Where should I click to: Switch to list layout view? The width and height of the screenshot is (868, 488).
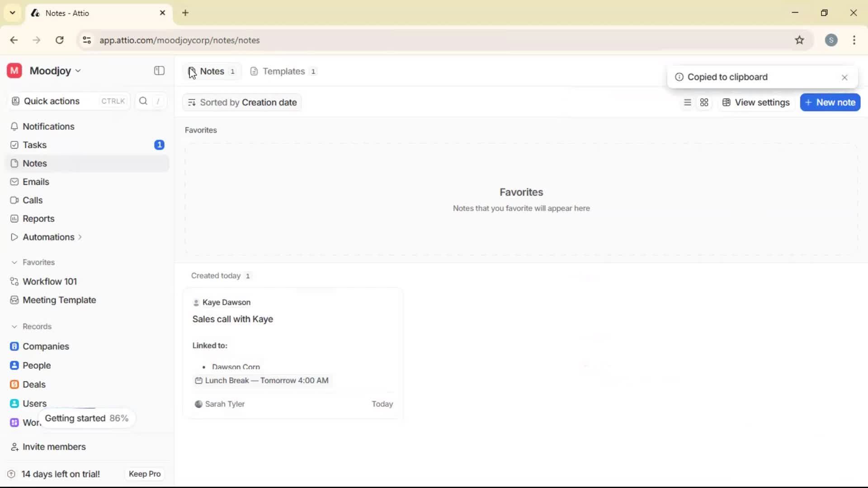pos(687,102)
